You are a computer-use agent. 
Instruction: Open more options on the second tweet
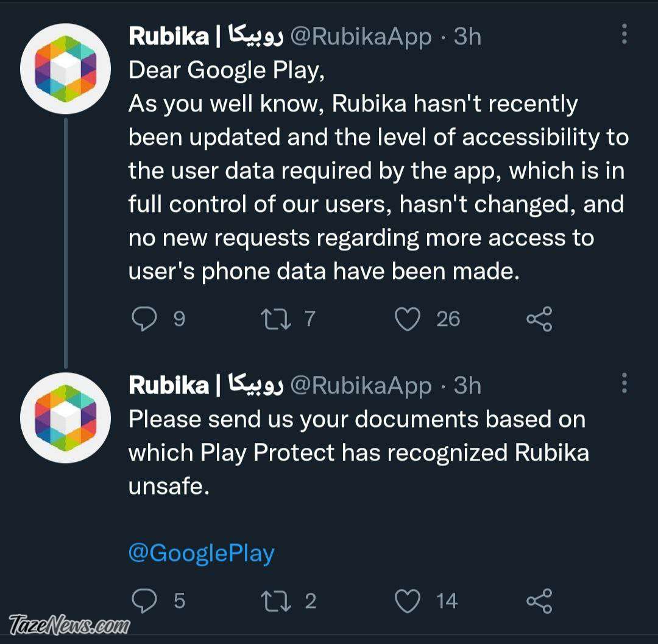pos(624,383)
